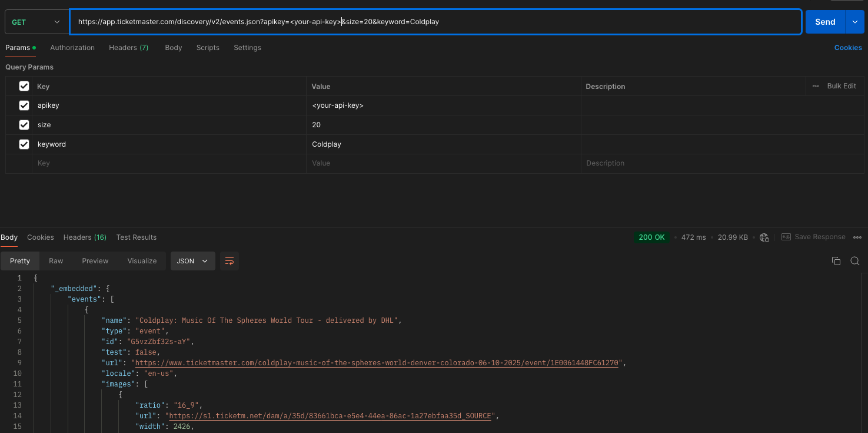Open the Denver event ticketmaster URL link
The image size is (868, 433).
point(377,363)
